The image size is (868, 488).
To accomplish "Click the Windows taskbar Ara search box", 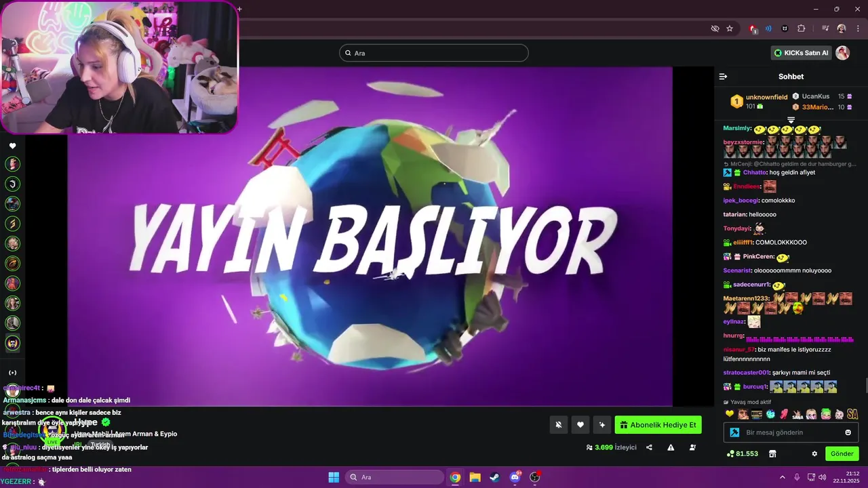I will point(393,477).
